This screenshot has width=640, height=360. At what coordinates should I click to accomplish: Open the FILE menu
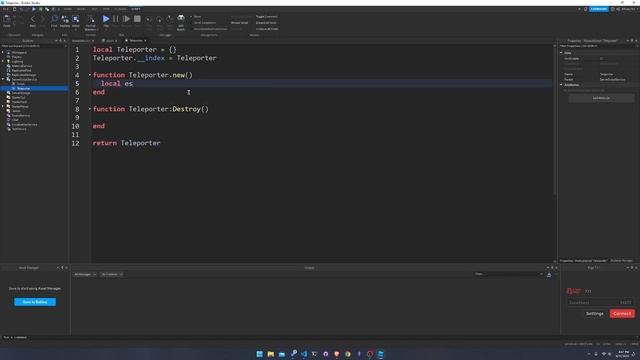click(x=6, y=9)
